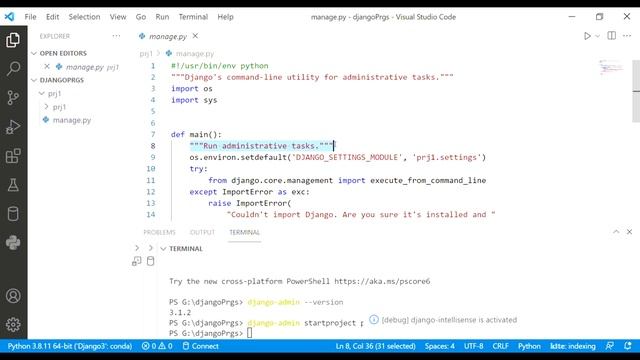This screenshot has height=360, width=640.
Task: Open the View menu
Action: 118,17
